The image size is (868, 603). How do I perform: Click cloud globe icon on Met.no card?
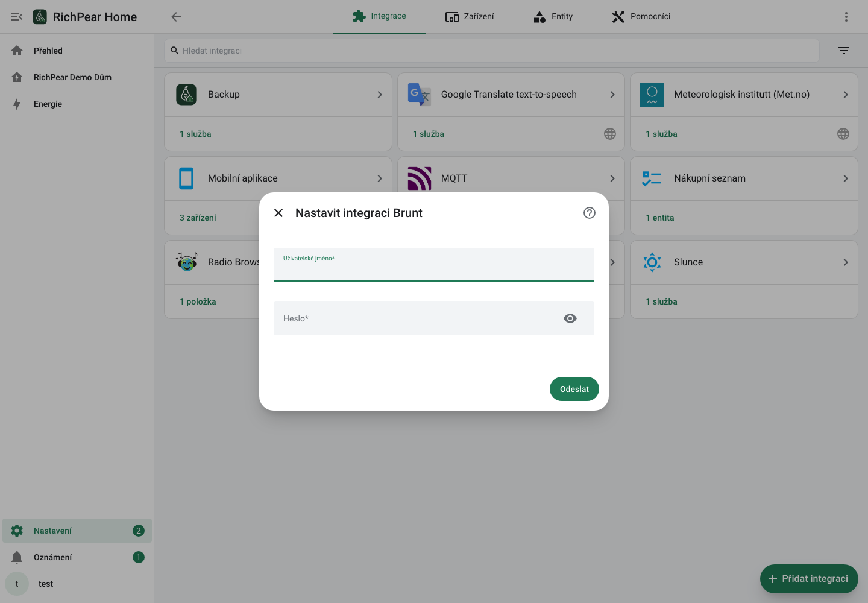(x=843, y=134)
